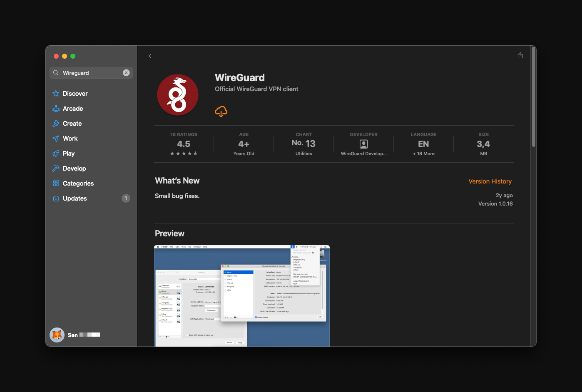Screen dimensions: 582x392
Task: Click the Small bug fixes text
Action: pos(177,196)
